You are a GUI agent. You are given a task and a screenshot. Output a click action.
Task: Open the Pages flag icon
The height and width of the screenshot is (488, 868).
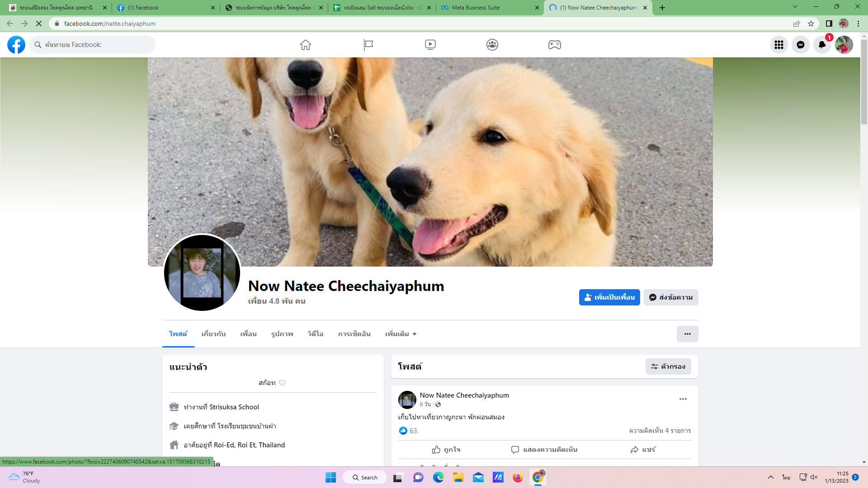pyautogui.click(x=368, y=45)
